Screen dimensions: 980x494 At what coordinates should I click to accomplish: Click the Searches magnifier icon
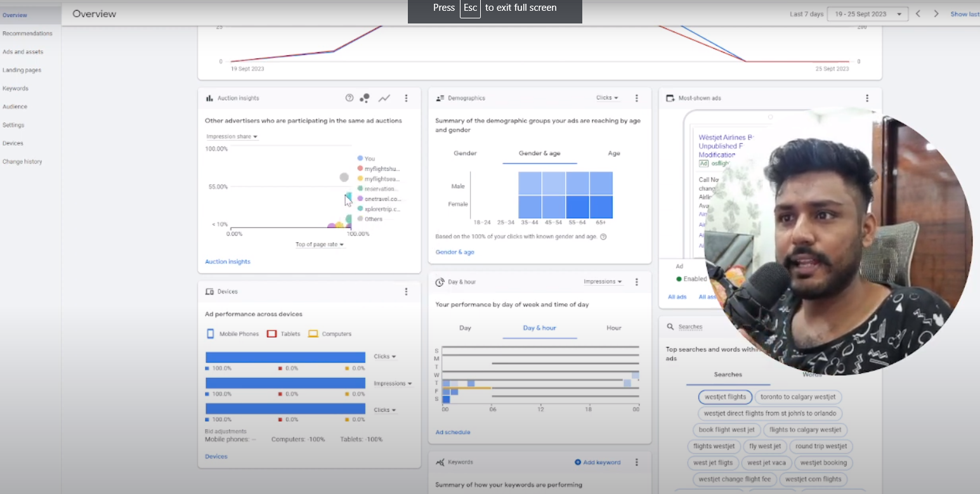click(x=670, y=327)
